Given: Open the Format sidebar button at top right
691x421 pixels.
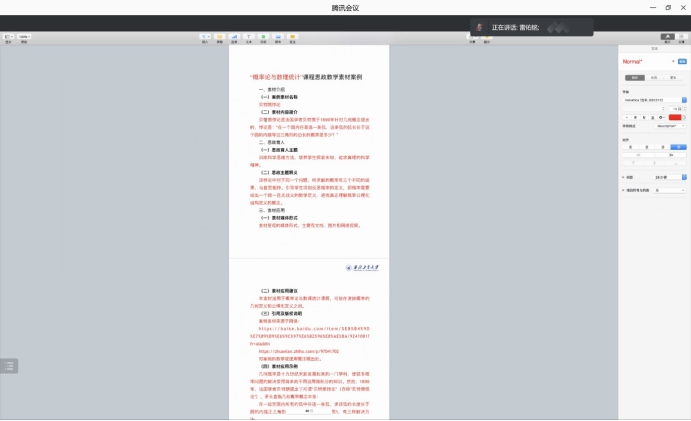Looking at the screenshot, I should coord(668,37).
